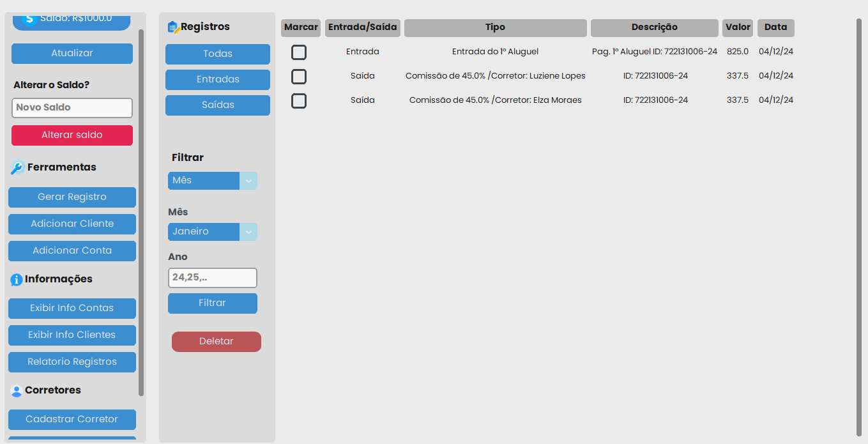The width and height of the screenshot is (868, 444).
Task: Filter list to Entradas only
Action: click(217, 80)
